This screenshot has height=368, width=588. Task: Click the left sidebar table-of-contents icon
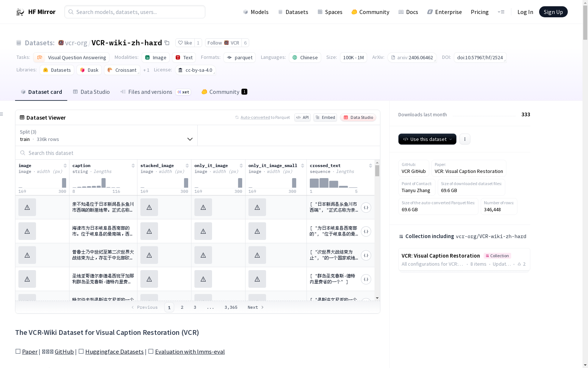tap(2, 114)
